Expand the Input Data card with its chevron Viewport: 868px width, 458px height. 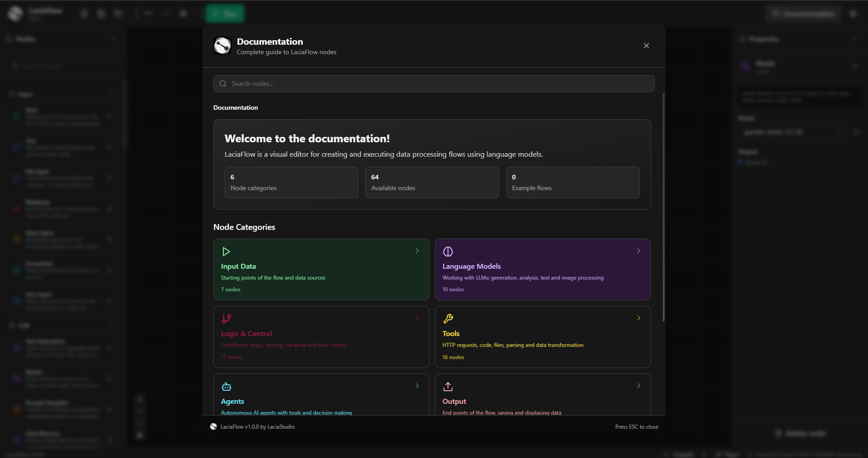click(417, 251)
